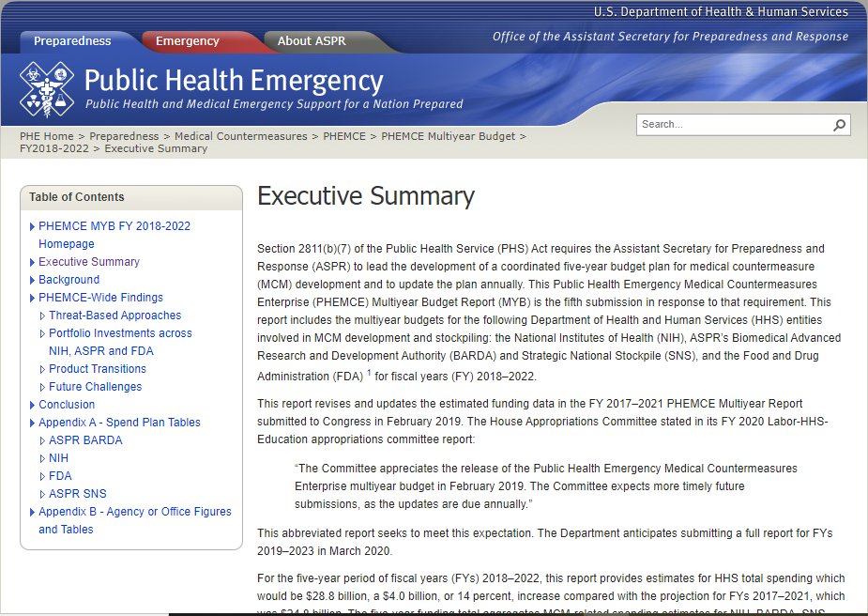The height and width of the screenshot is (616, 868).
Task: Click the Table of Contents panel header
Action: (131, 197)
